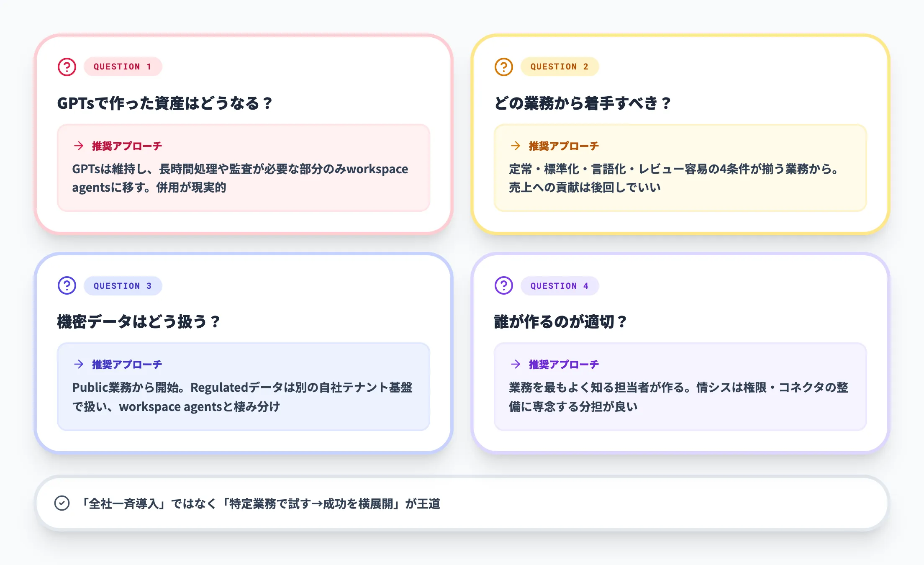This screenshot has height=565, width=924.
Task: Click the 誰が作るのが適切？ heading
Action: 560,321
